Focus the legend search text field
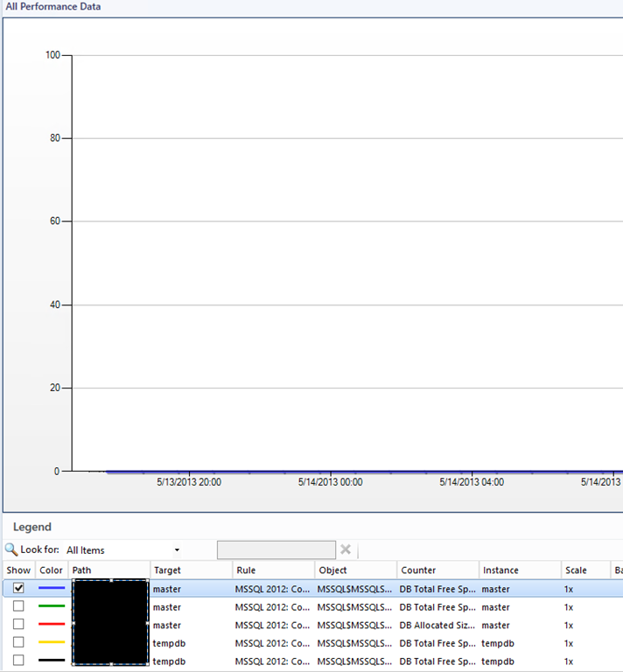623x672 pixels. pyautogui.click(x=276, y=549)
